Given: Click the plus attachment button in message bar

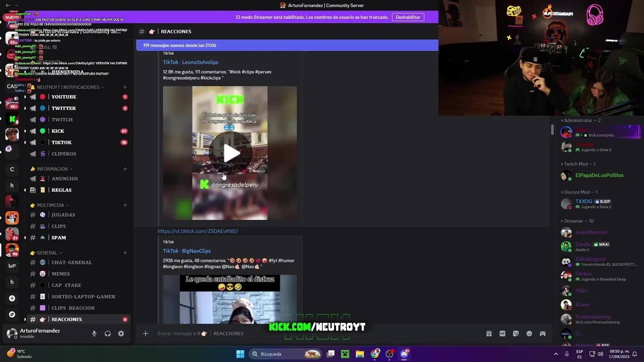Looking at the screenshot, I should 145,333.
